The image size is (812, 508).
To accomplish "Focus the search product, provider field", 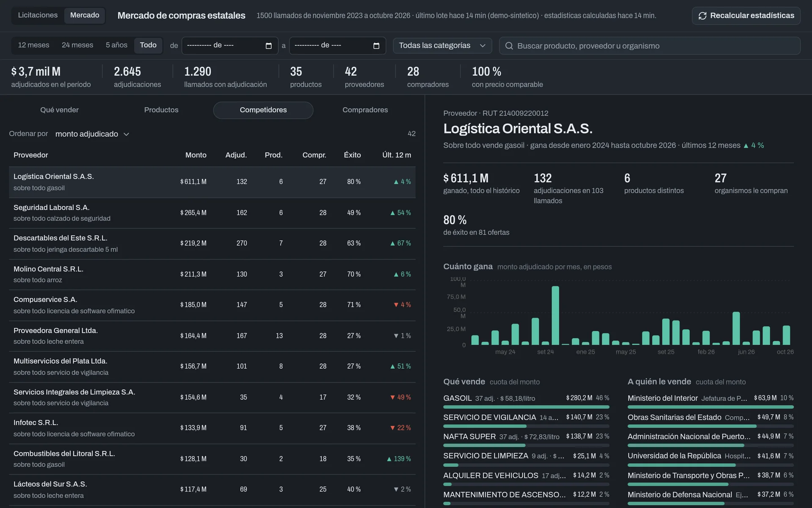I will [x=650, y=46].
